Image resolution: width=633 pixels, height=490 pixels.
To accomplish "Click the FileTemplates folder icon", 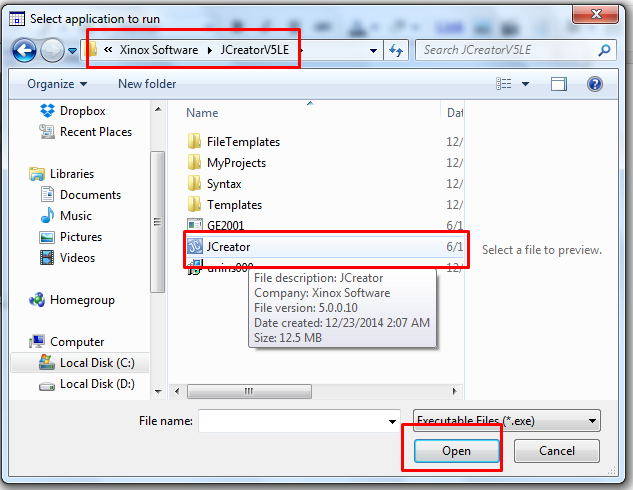I will click(194, 141).
